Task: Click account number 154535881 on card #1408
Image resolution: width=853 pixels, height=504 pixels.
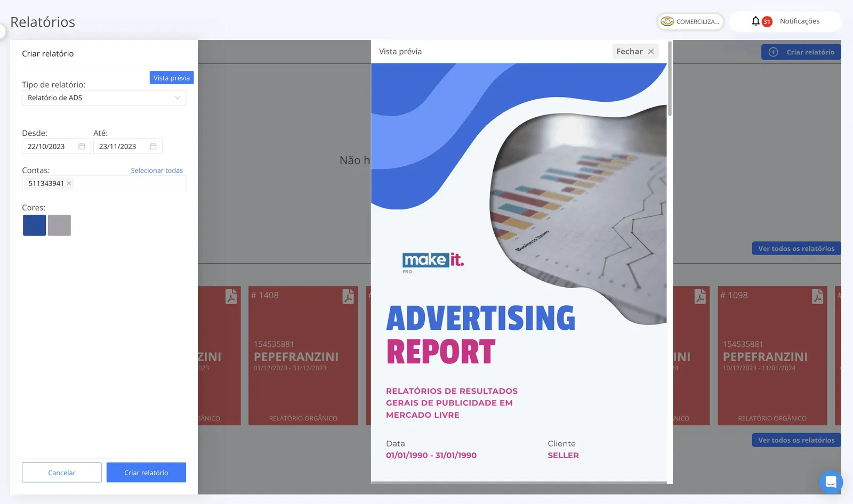Action: click(274, 344)
